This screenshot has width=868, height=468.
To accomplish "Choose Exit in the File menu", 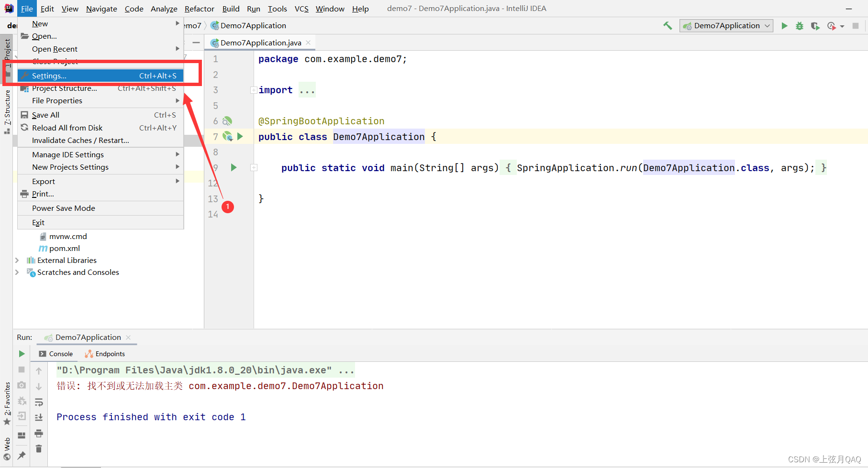I will 100,222.
